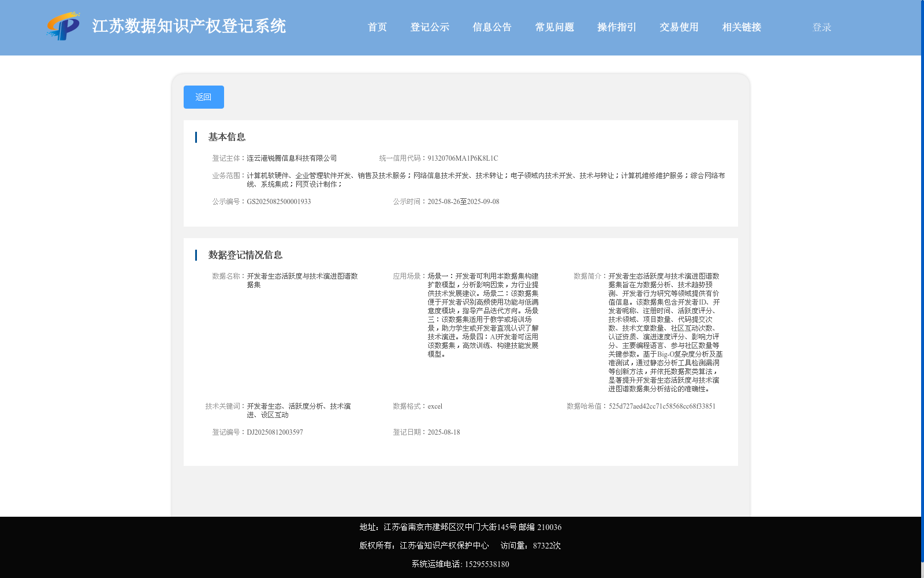Click the 江苏数据知识产权登记系统 site title
Viewport: 924px width, 578px height.
click(189, 27)
